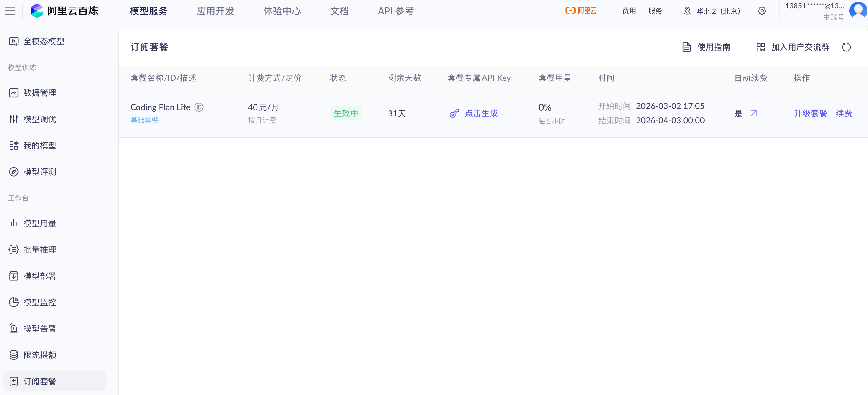Generate an API key via 点击生成
This screenshot has height=395, width=868.
click(481, 113)
